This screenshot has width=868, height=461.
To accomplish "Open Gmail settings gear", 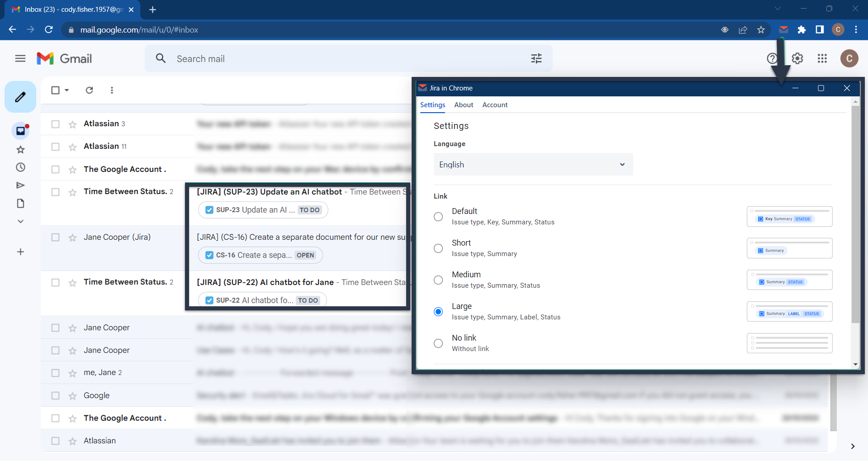I will 797,58.
